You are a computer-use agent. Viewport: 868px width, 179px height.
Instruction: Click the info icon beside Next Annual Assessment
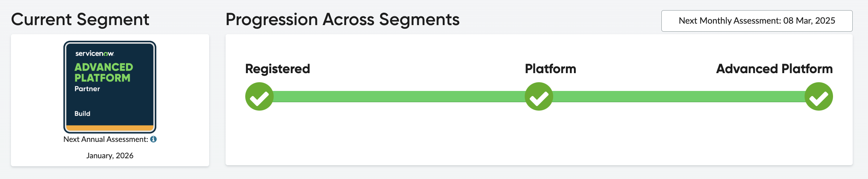[x=153, y=139]
